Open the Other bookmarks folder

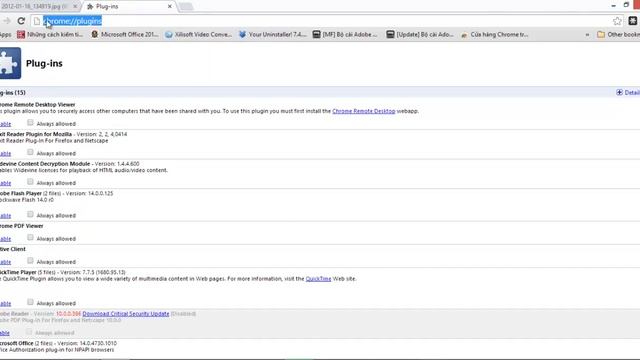pos(618,35)
